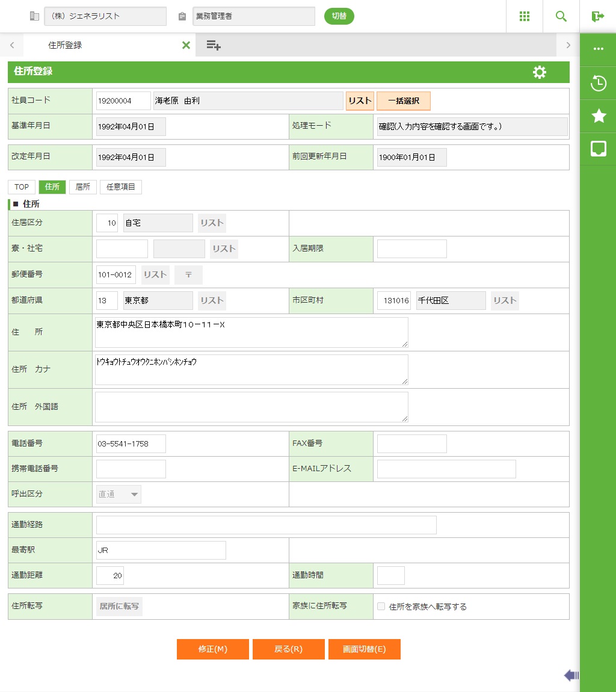
Task: Click the add new tab icon
Action: tap(214, 45)
